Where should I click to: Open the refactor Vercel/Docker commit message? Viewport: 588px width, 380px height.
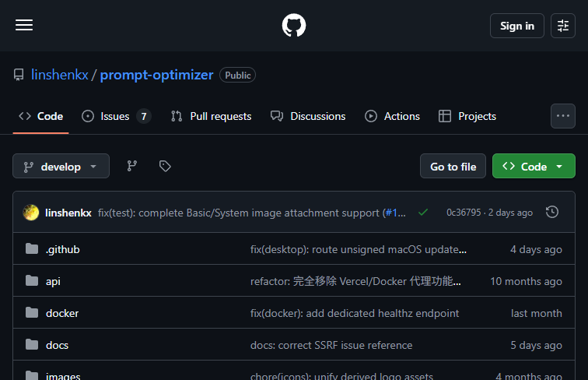(355, 281)
